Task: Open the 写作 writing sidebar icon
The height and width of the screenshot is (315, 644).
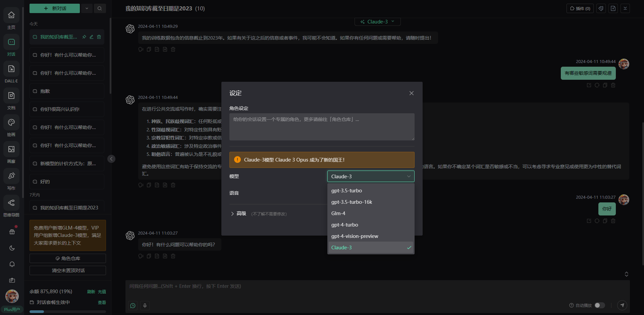Action: click(11, 176)
